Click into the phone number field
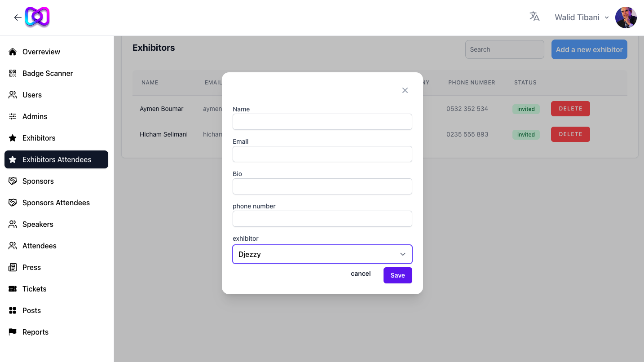This screenshot has height=362, width=644. coord(322,219)
